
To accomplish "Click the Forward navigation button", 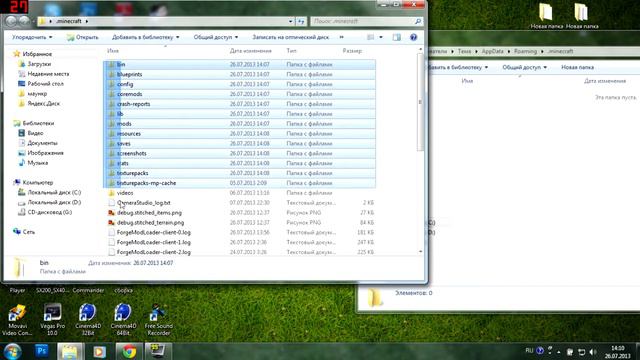I will click(x=24, y=21).
